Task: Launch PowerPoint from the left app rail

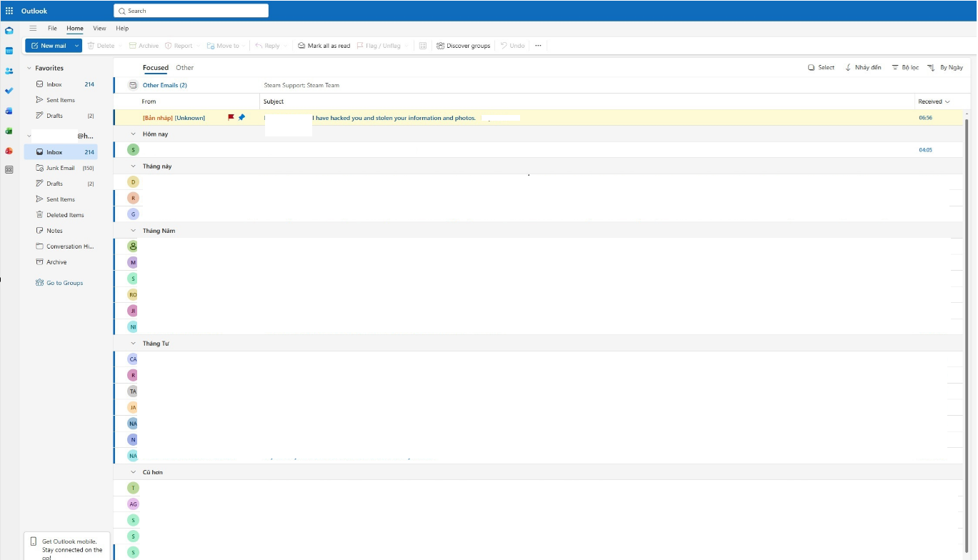Action: (x=9, y=151)
